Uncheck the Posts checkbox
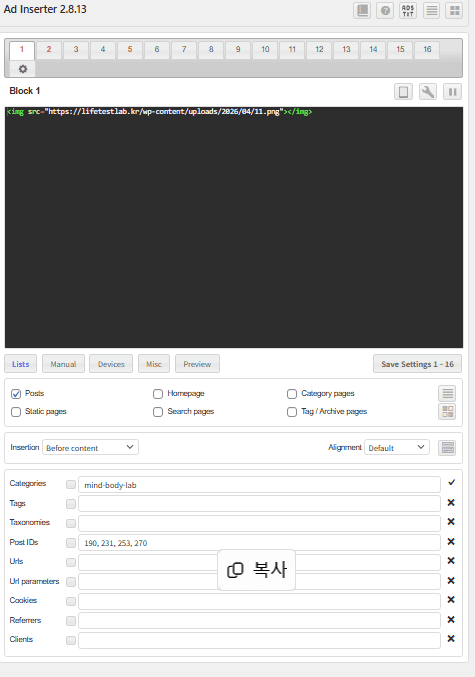 pos(16,394)
